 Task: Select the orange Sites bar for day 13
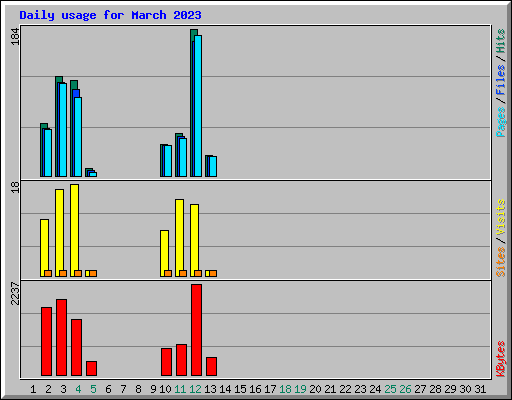click(213, 273)
